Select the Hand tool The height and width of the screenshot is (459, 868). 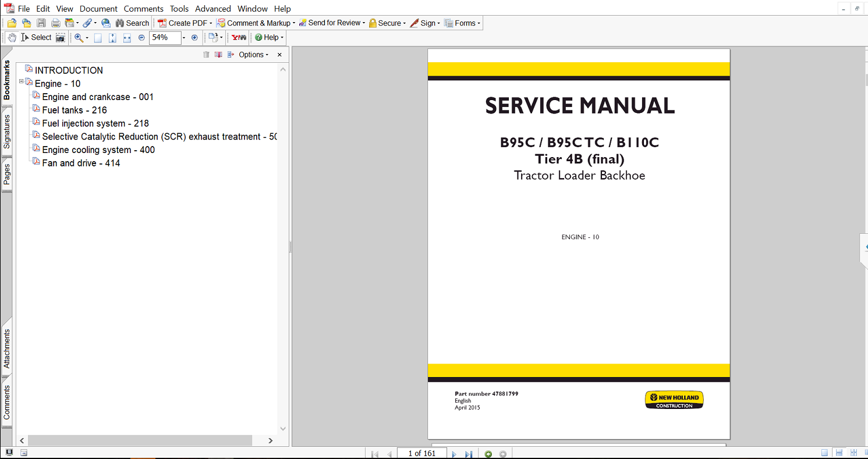(12, 37)
